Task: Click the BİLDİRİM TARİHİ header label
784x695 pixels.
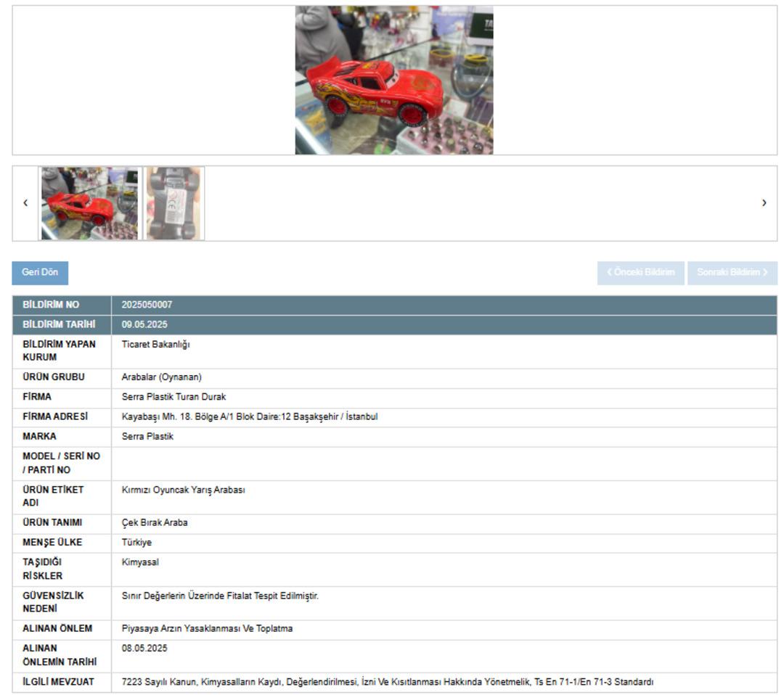Action: [59, 325]
